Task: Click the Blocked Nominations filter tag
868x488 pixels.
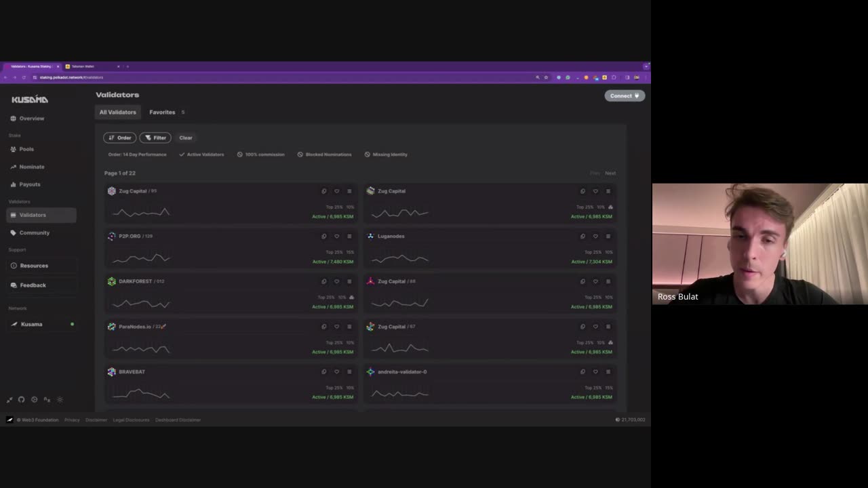Action: [324, 155]
